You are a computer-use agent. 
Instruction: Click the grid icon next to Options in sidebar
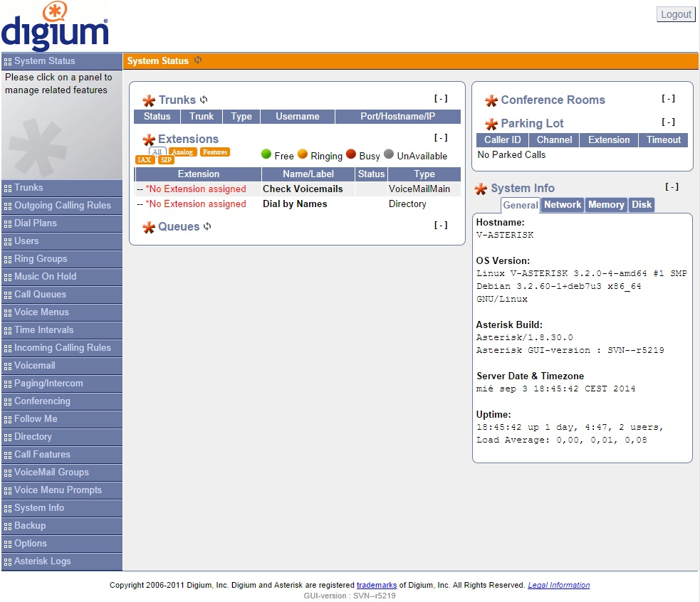point(8,544)
